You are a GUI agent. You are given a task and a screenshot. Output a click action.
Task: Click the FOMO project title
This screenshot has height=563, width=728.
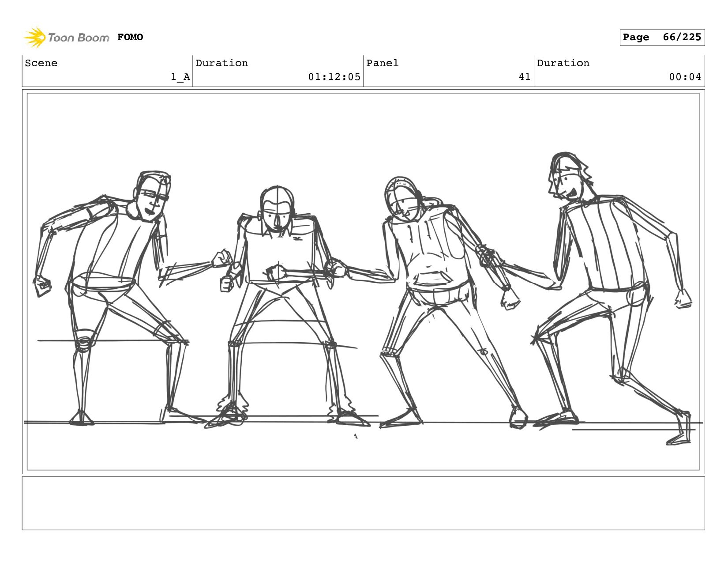point(130,37)
